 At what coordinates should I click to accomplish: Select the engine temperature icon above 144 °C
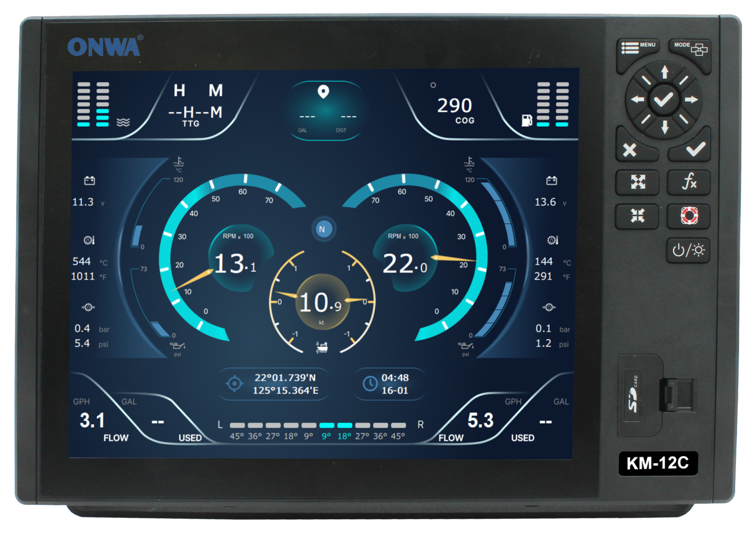553,240
